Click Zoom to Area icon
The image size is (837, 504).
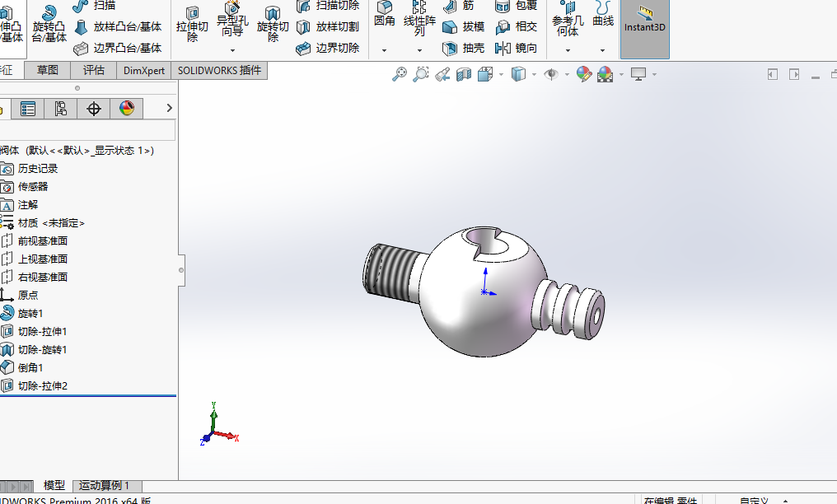[x=421, y=74]
